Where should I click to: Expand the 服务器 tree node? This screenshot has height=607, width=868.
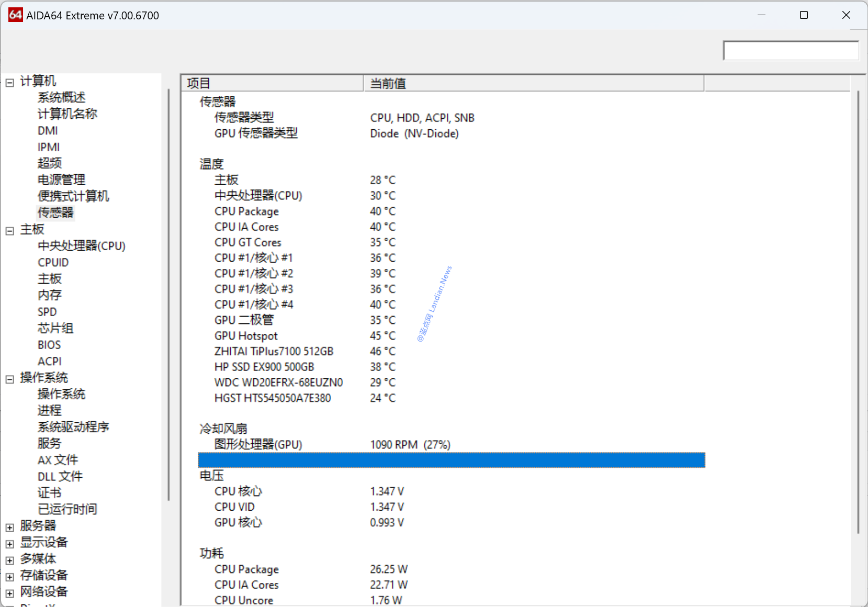pos(9,527)
